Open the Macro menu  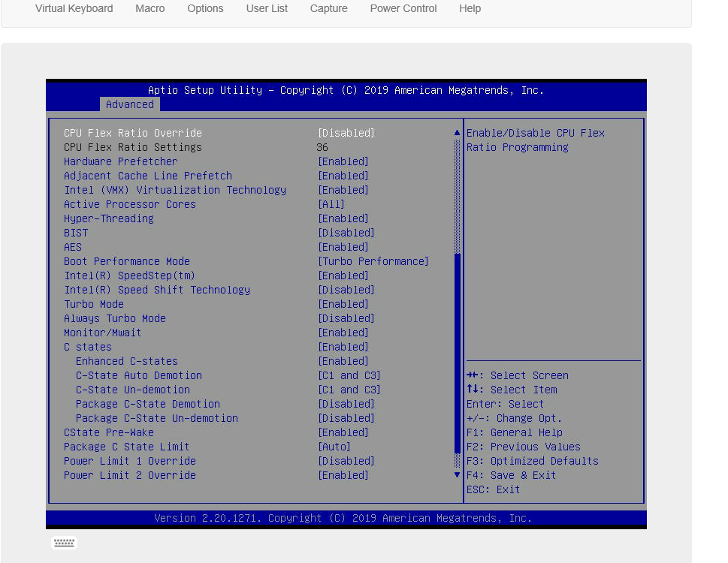coord(150,8)
